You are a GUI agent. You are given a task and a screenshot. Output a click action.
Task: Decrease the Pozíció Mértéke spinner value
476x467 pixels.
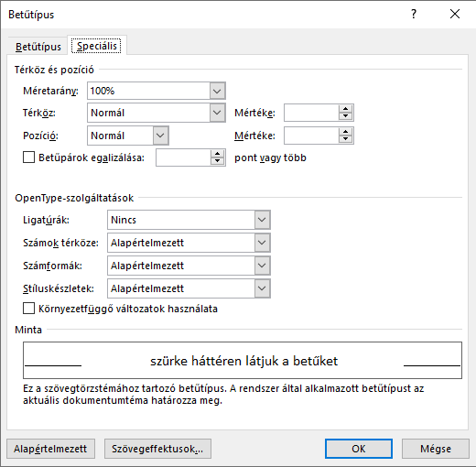point(345,139)
